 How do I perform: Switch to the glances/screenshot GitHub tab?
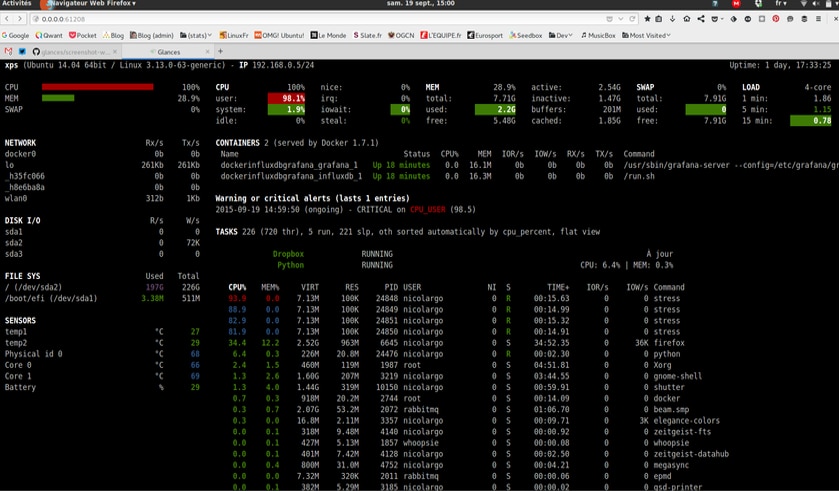(75, 52)
